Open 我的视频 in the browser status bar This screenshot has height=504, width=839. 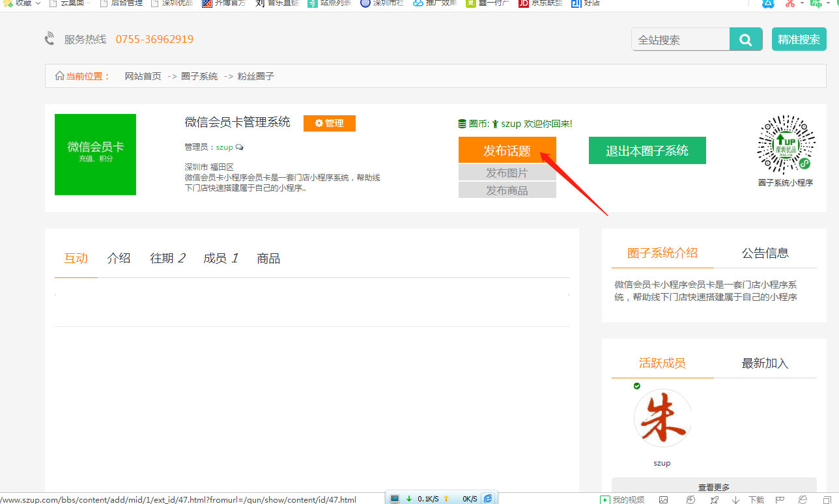(x=622, y=499)
